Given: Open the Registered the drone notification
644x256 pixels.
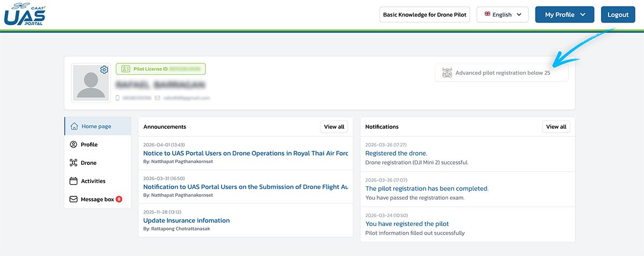Looking at the screenshot, I should click(x=396, y=153).
